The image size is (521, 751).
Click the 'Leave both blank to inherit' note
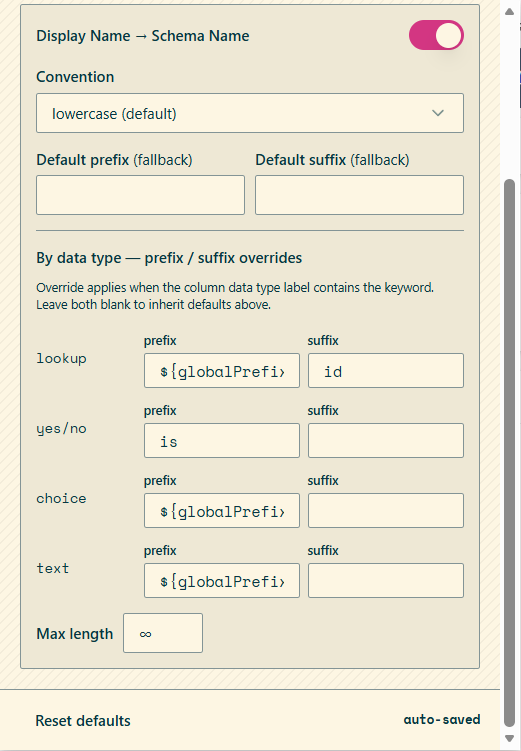tap(154, 305)
